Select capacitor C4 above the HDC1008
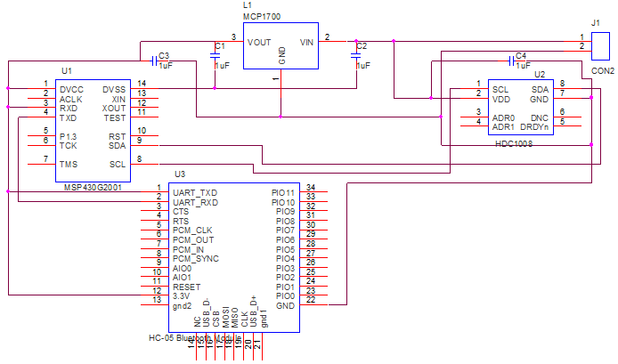 click(511, 61)
